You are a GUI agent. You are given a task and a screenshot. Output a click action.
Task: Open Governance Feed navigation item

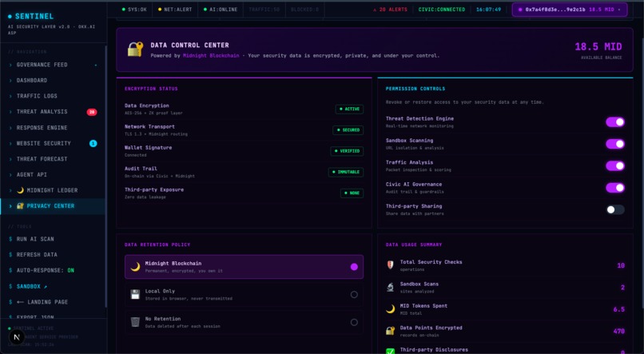click(53, 65)
